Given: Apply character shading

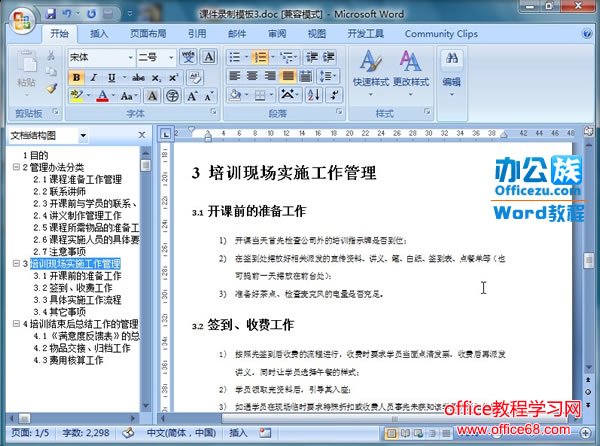Looking at the screenshot, I should click(x=152, y=96).
